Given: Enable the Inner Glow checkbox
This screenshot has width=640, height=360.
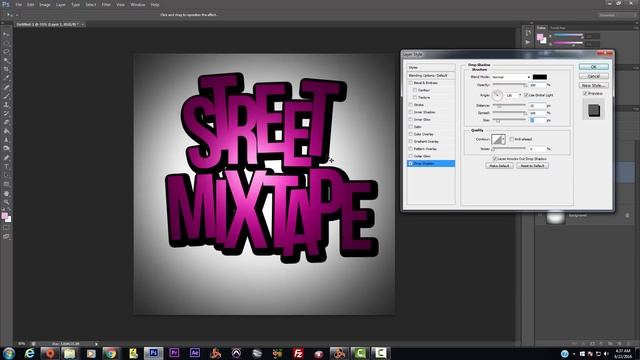Looking at the screenshot, I should 411,120.
